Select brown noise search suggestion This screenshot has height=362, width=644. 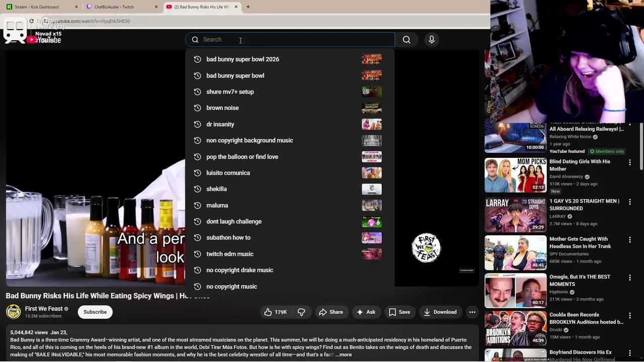(290, 108)
